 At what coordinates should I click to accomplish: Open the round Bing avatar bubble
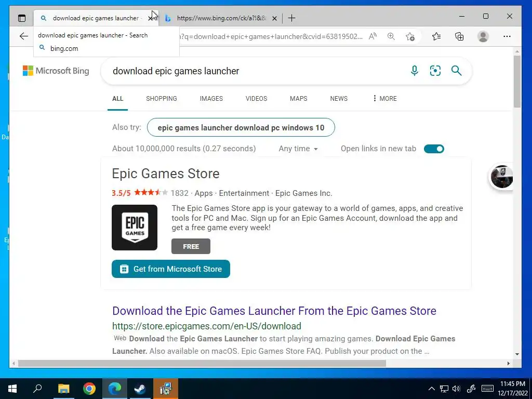(x=502, y=177)
